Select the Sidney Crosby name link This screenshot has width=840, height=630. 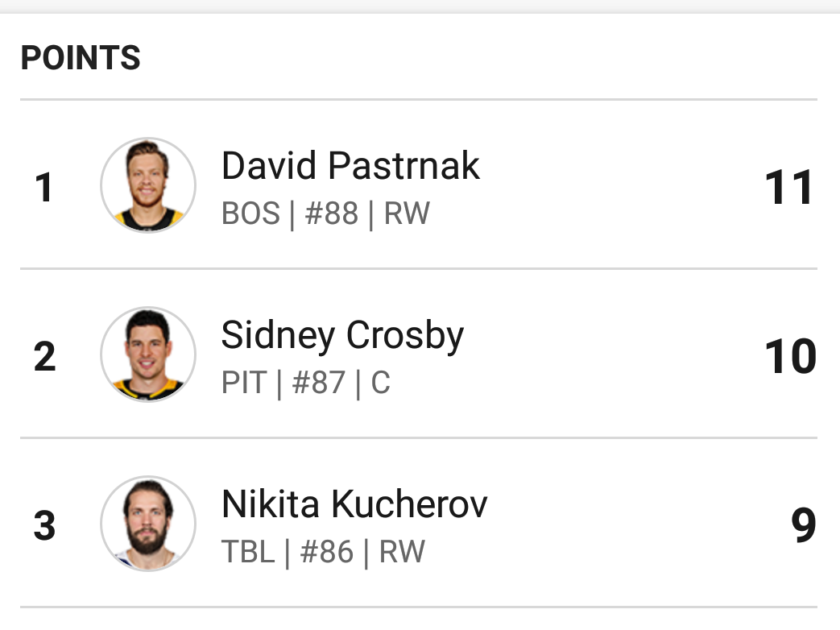click(342, 336)
